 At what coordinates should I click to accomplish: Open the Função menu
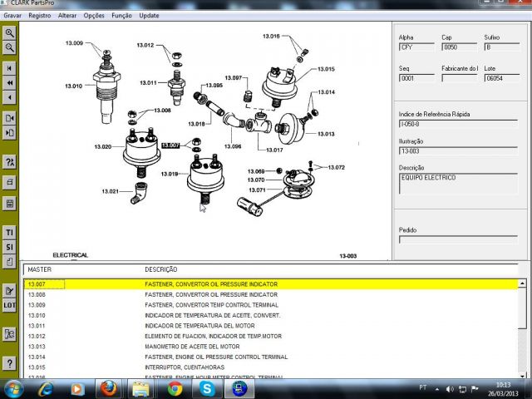[x=122, y=16]
